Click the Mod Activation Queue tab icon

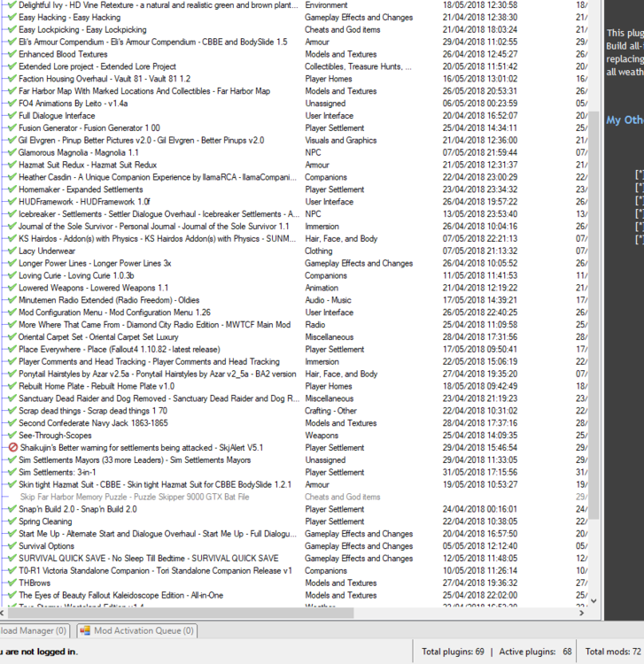point(85,630)
